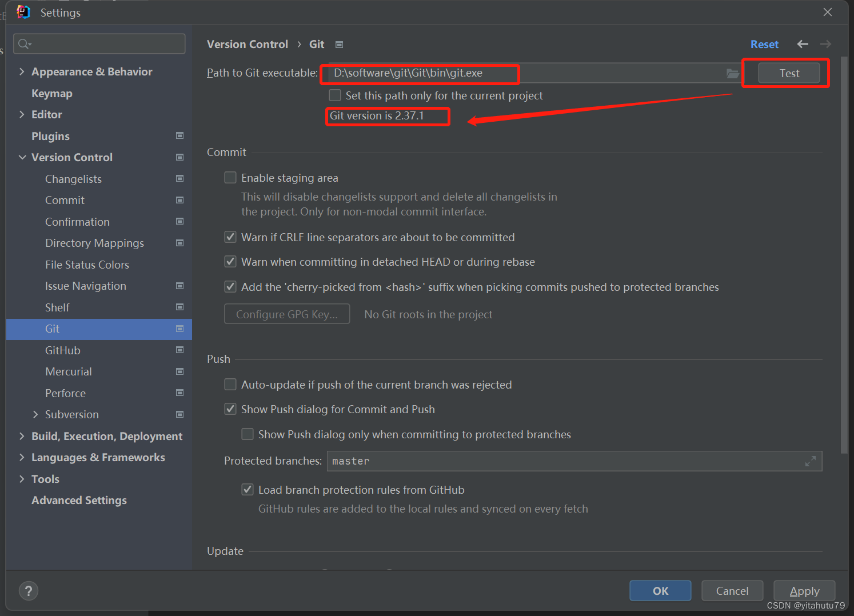Click project icon beside Commit row

tap(180, 200)
